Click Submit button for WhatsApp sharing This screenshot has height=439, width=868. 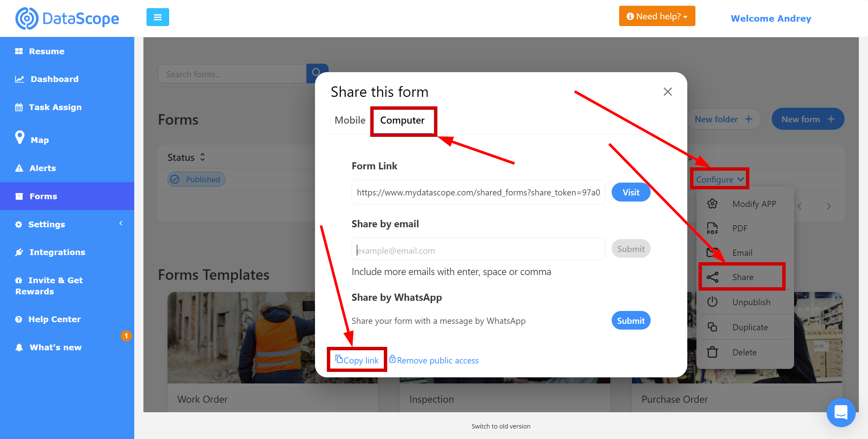[x=630, y=320]
